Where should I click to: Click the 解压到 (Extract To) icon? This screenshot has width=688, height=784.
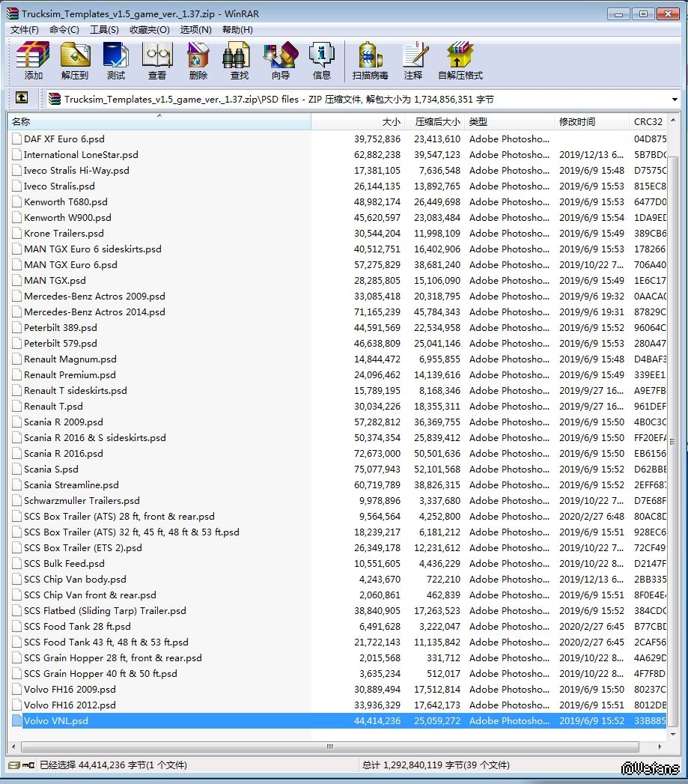click(x=75, y=60)
